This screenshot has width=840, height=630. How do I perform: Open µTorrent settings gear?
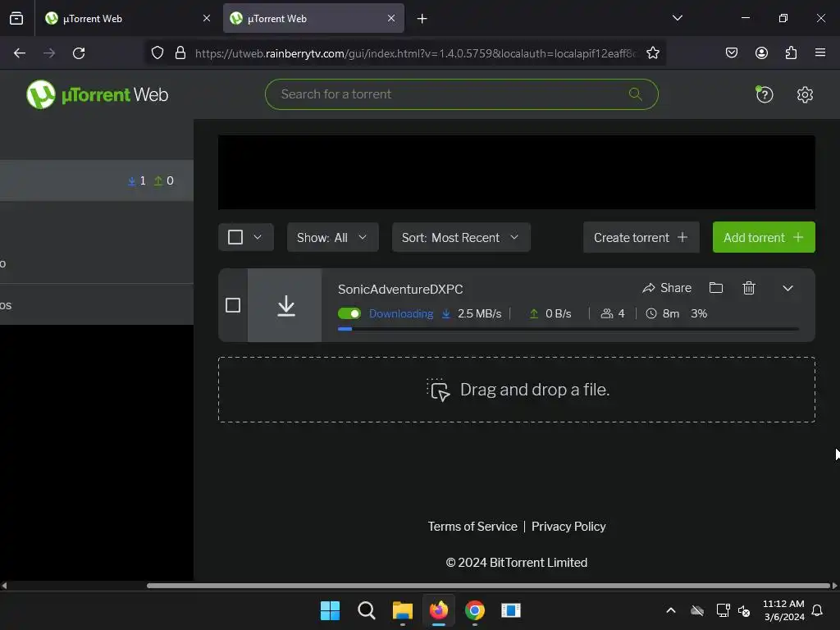(805, 95)
